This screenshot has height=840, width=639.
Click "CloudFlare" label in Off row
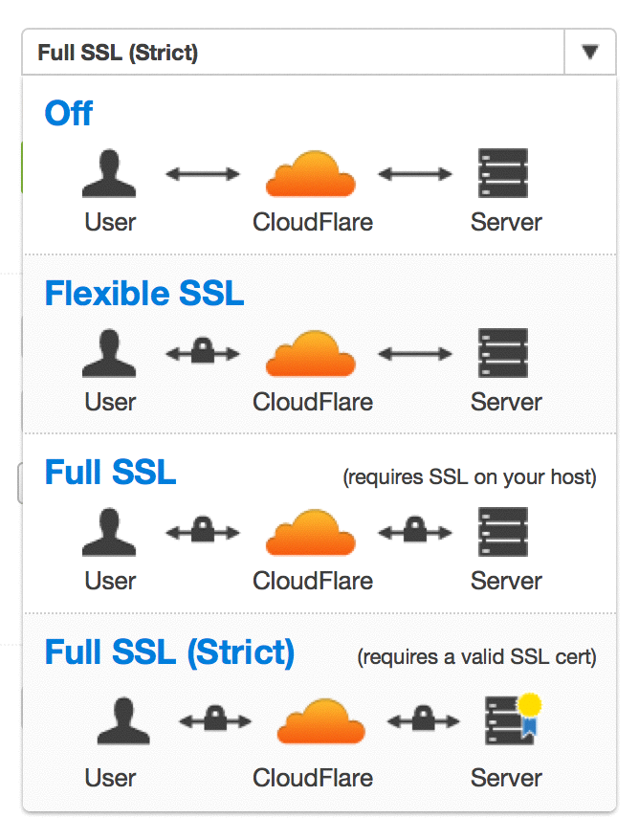(313, 222)
